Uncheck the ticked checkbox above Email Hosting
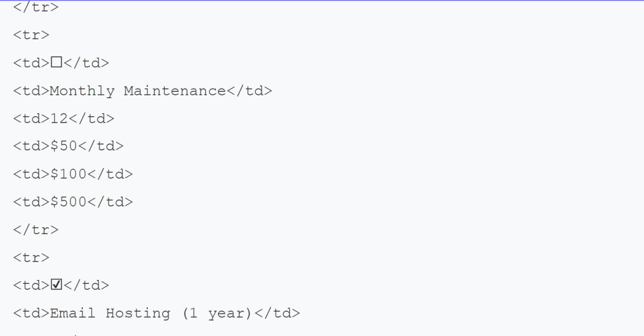The width and height of the screenshot is (644, 336). [x=56, y=285]
